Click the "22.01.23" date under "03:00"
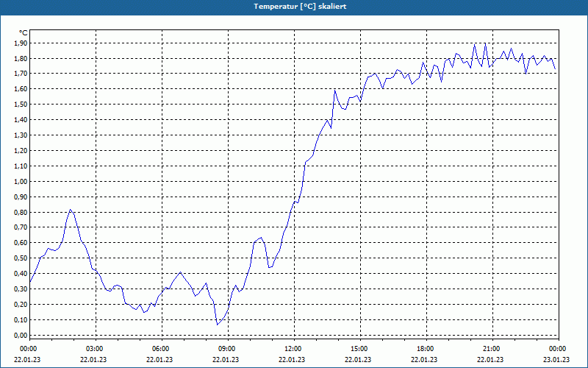 [x=93, y=359]
